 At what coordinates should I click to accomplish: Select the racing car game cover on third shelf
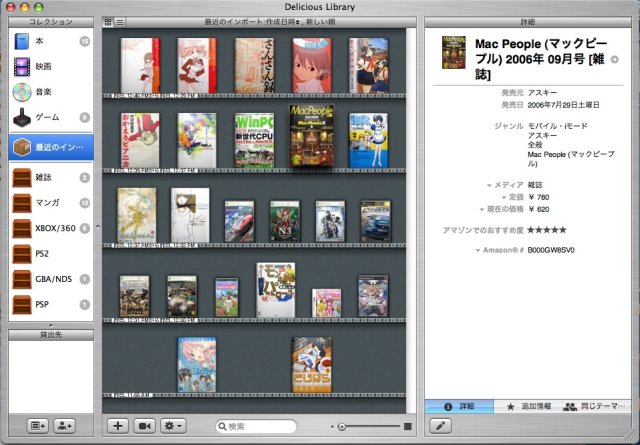point(376,221)
